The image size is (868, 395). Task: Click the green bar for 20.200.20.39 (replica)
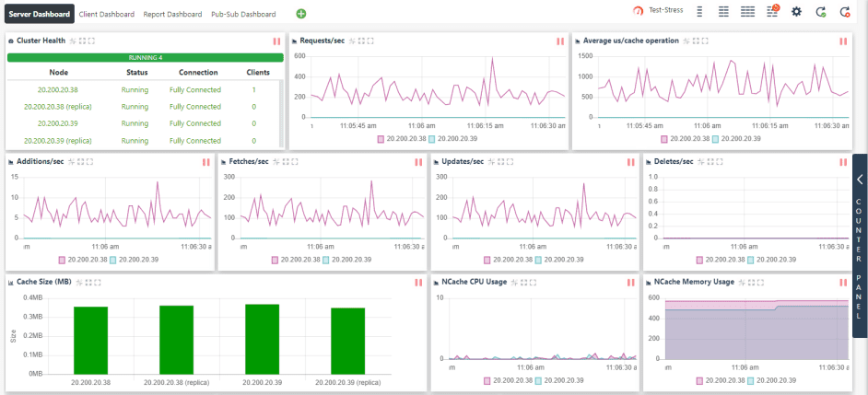[x=348, y=341]
